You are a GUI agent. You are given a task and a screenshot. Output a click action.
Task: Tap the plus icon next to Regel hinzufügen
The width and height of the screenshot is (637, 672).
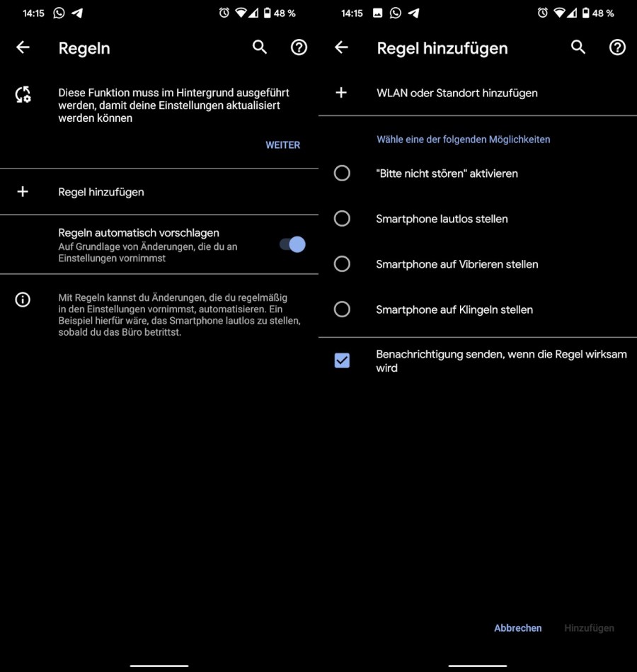(23, 192)
